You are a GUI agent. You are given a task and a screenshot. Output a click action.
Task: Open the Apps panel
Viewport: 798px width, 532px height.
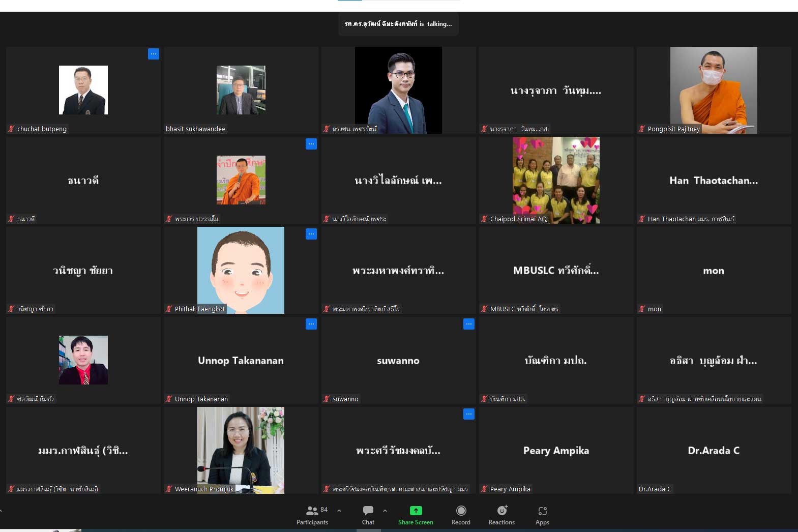click(542, 515)
